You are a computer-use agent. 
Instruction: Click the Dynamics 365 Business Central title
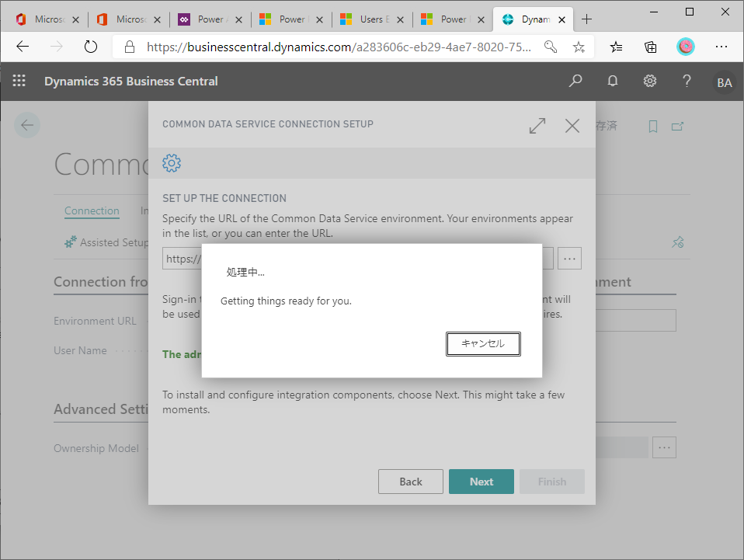point(131,81)
